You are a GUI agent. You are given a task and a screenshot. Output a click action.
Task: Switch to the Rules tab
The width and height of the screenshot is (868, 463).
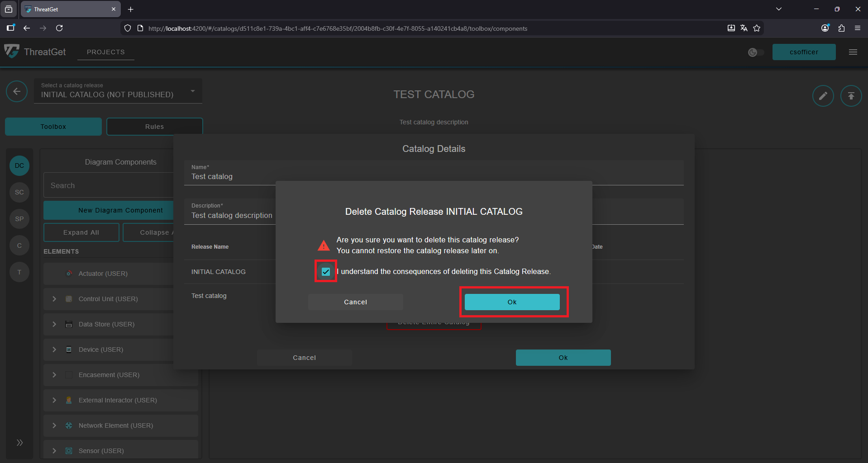(x=154, y=126)
